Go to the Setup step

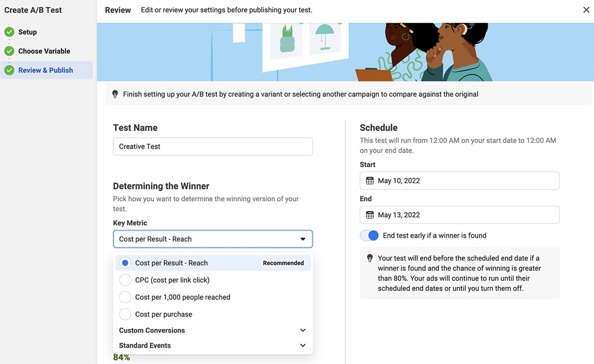pos(28,32)
